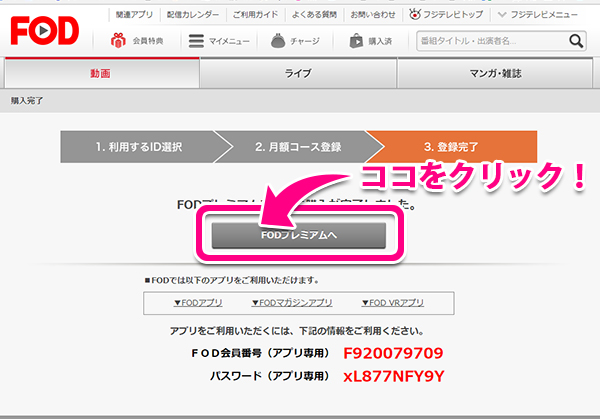
Task: Click member number F920079709
Action: (393, 353)
